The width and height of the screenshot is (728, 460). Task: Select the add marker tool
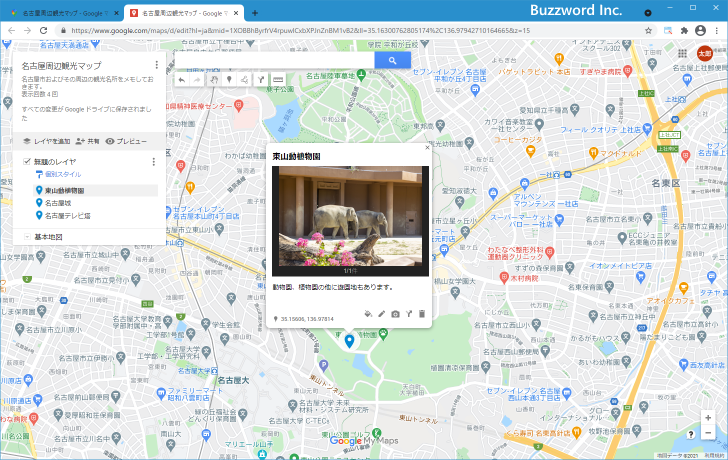coord(229,80)
